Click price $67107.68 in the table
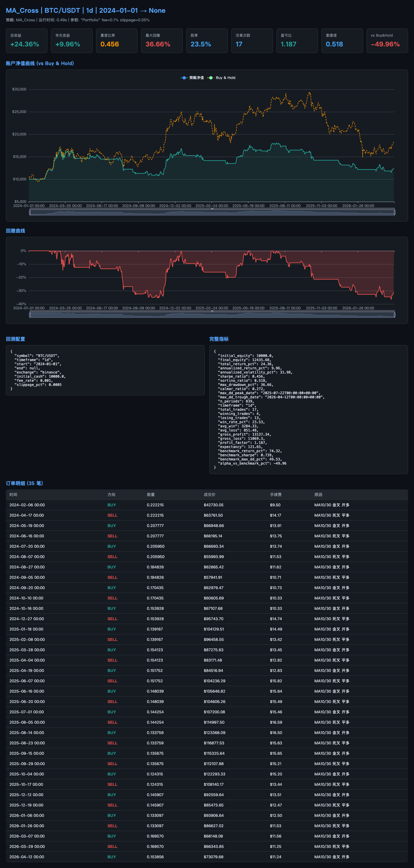The width and height of the screenshot is (414, 868). pos(213,609)
